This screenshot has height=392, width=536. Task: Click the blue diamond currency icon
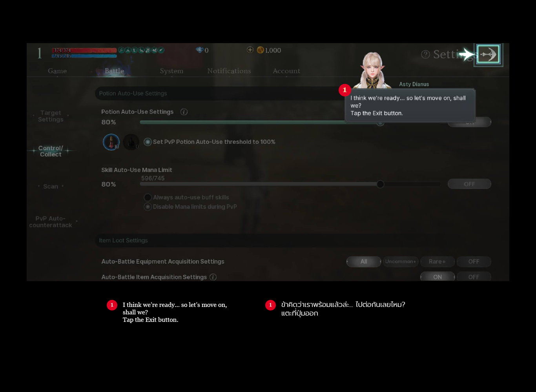click(200, 50)
